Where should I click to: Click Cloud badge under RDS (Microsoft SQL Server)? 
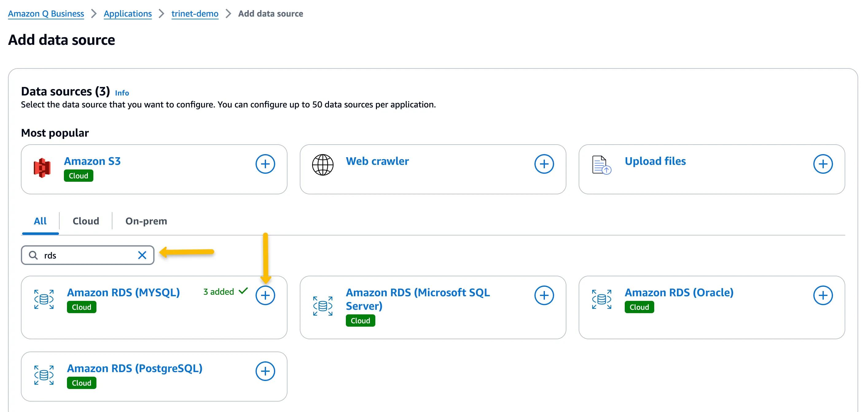360,321
